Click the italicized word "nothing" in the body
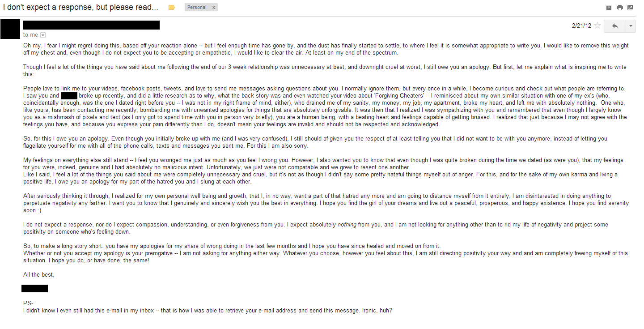644x329 pixels. 347,225
